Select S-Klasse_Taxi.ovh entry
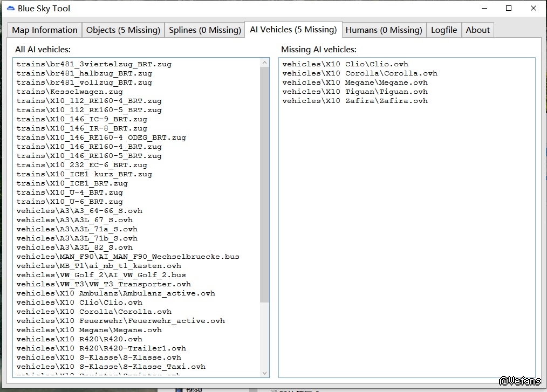 (111, 366)
